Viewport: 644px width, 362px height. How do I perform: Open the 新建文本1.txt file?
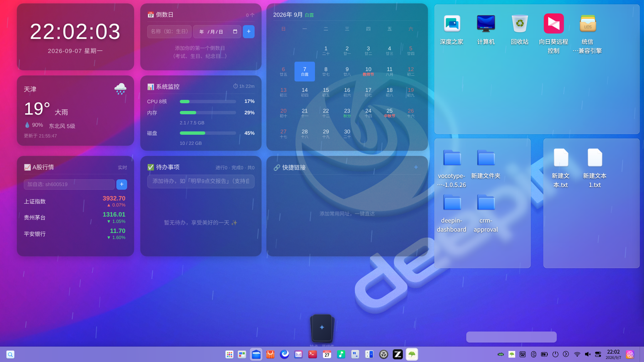point(595,168)
